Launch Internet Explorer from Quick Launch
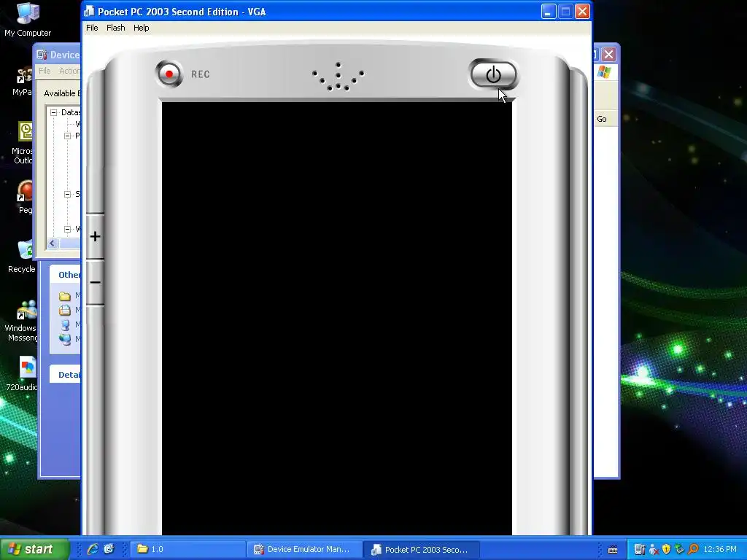This screenshot has height=560, width=747. 93,549
